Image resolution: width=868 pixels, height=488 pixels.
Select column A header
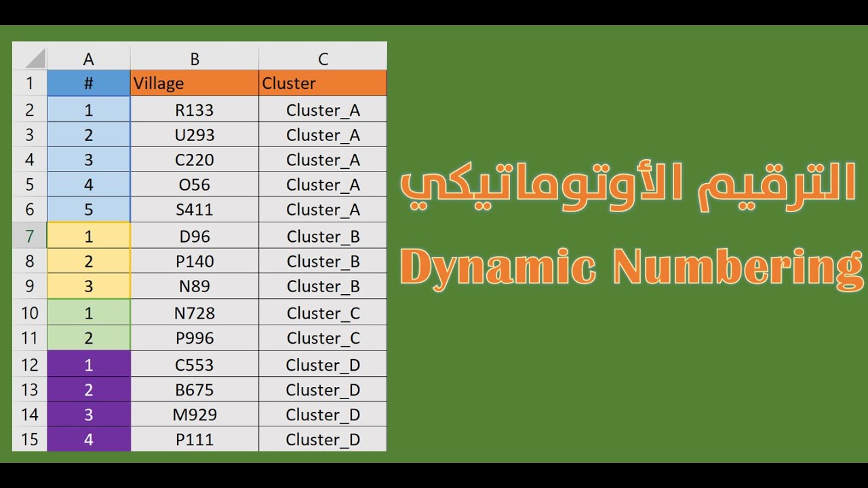tap(89, 59)
